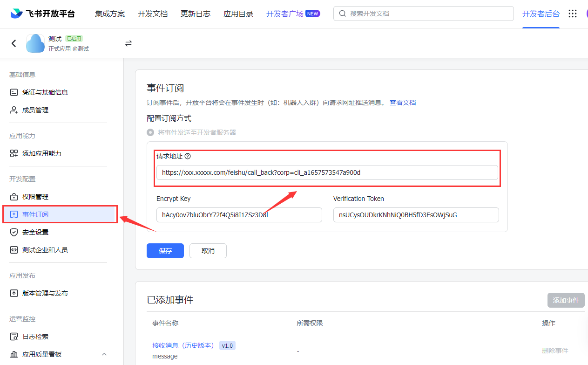Click the switch app arrows icon
The image size is (588, 365).
(128, 43)
